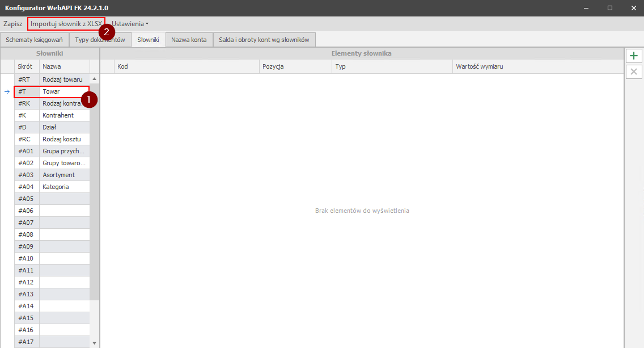Click the Pozycja column header
This screenshot has height=348, width=644.
295,66
